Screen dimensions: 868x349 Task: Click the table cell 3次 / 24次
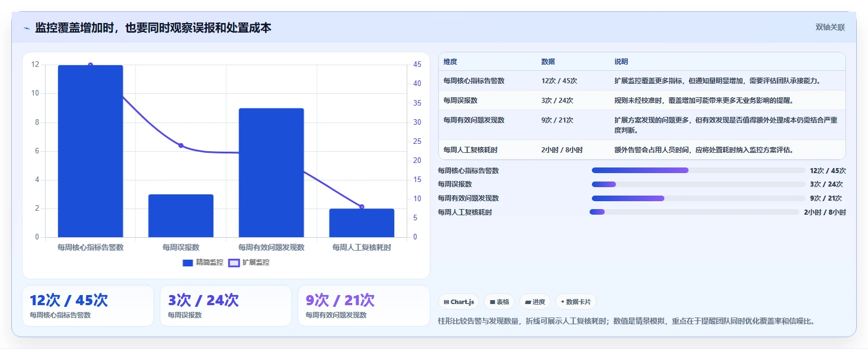(557, 101)
